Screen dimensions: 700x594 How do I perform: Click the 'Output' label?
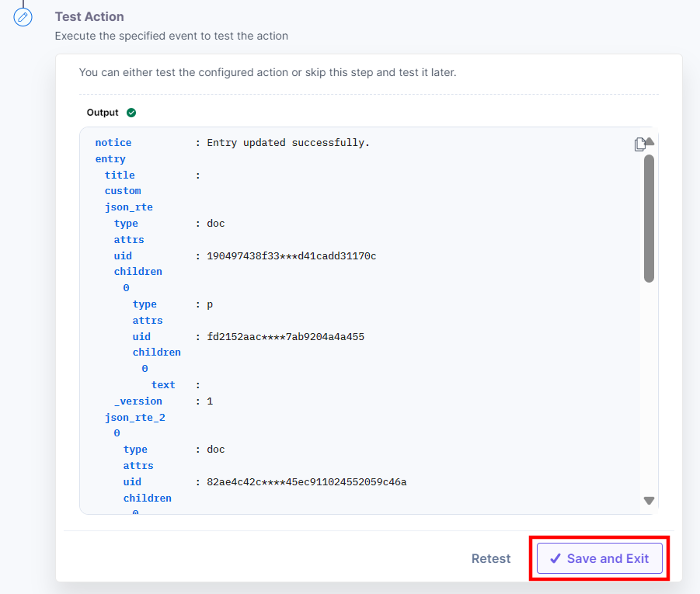click(x=102, y=112)
